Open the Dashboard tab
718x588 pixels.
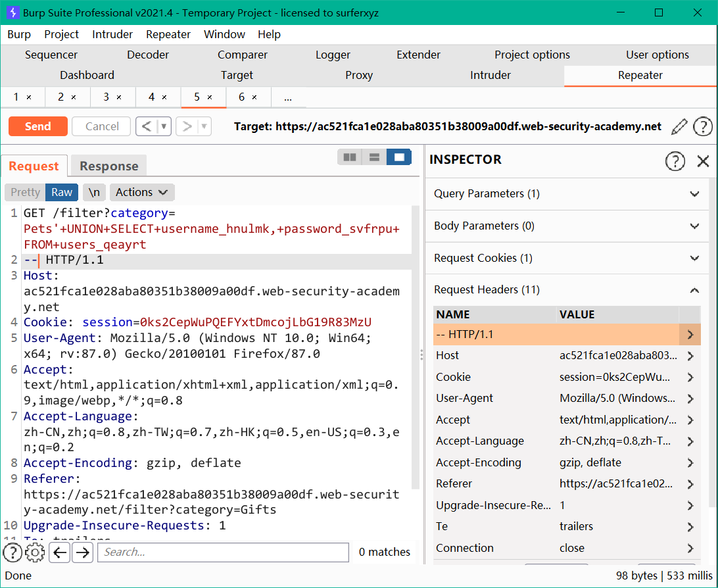point(87,76)
